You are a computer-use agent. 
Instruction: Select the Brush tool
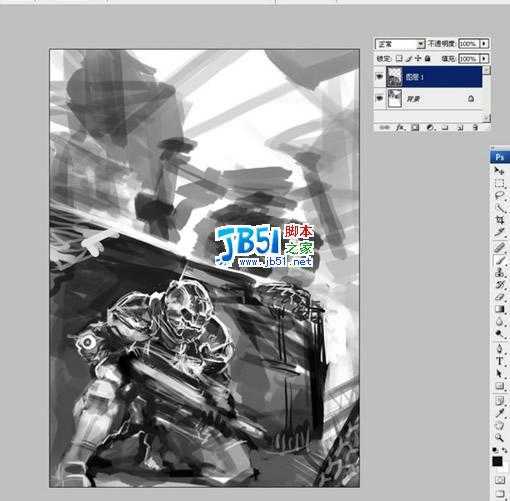[x=499, y=260]
